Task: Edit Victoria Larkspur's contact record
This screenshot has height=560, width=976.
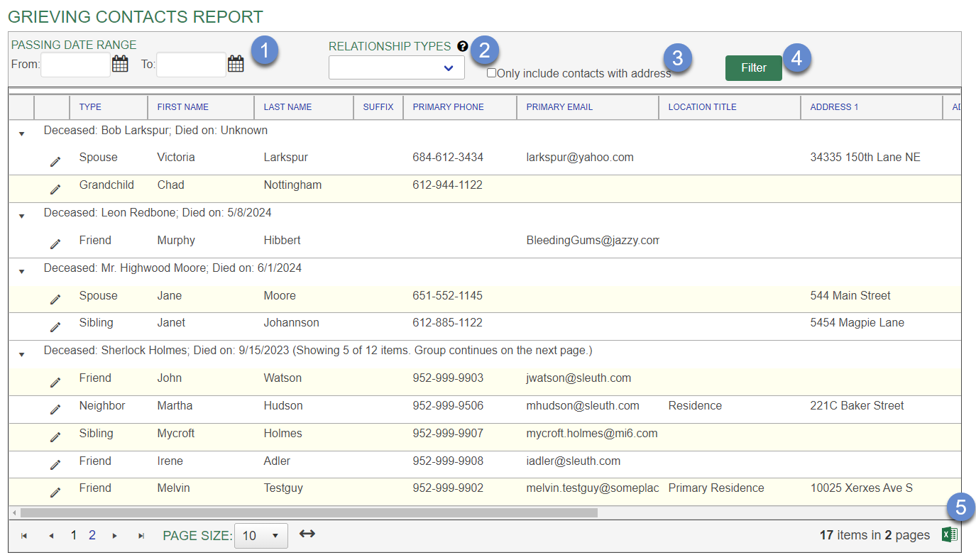Action: [x=55, y=162]
